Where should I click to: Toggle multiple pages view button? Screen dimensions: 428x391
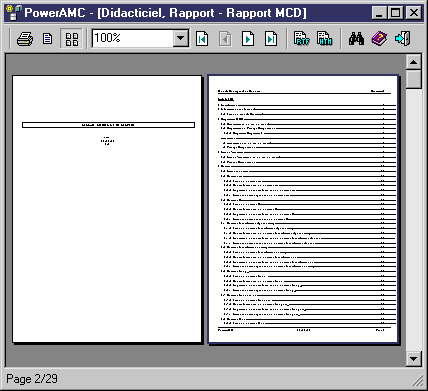click(72, 39)
